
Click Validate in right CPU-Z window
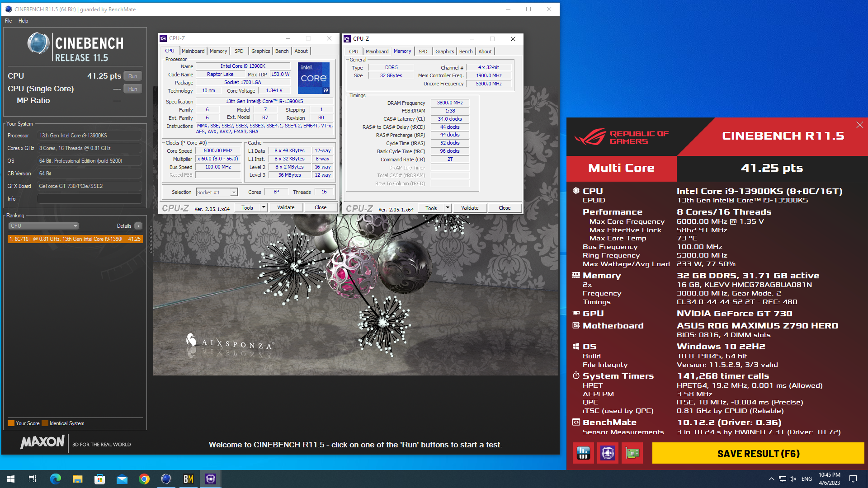click(x=470, y=208)
